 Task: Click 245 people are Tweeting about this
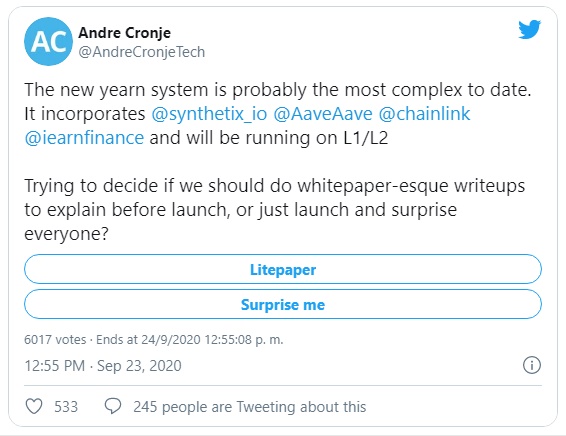click(250, 407)
